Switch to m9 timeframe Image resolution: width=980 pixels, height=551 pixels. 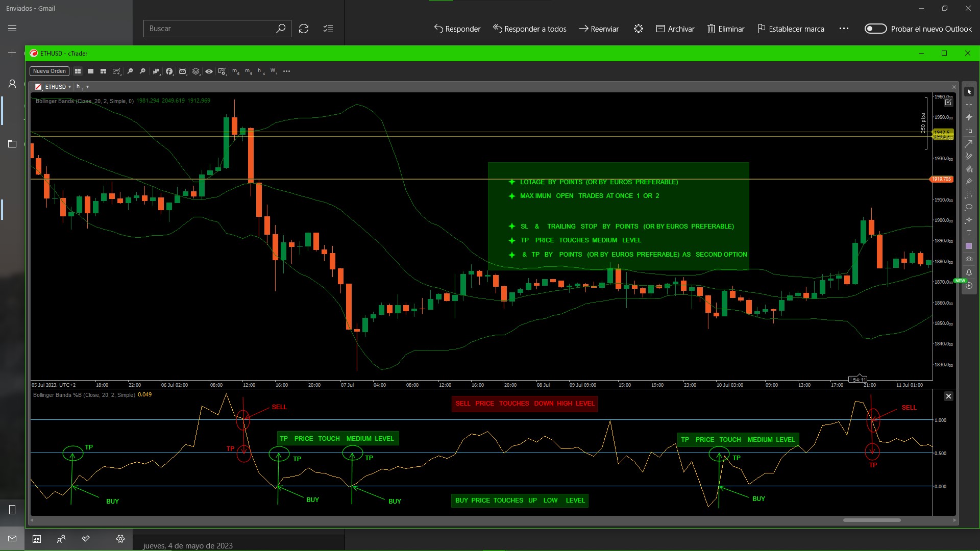[x=249, y=71]
